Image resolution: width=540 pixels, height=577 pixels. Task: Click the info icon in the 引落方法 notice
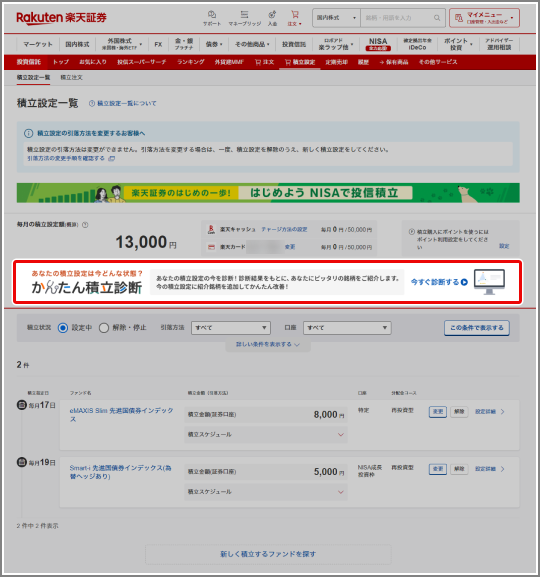tap(28, 133)
